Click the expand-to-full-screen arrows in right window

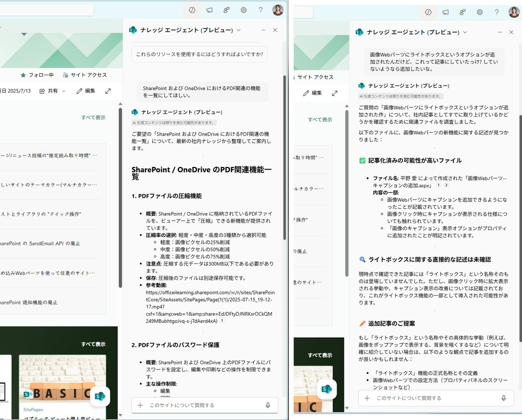click(x=335, y=93)
